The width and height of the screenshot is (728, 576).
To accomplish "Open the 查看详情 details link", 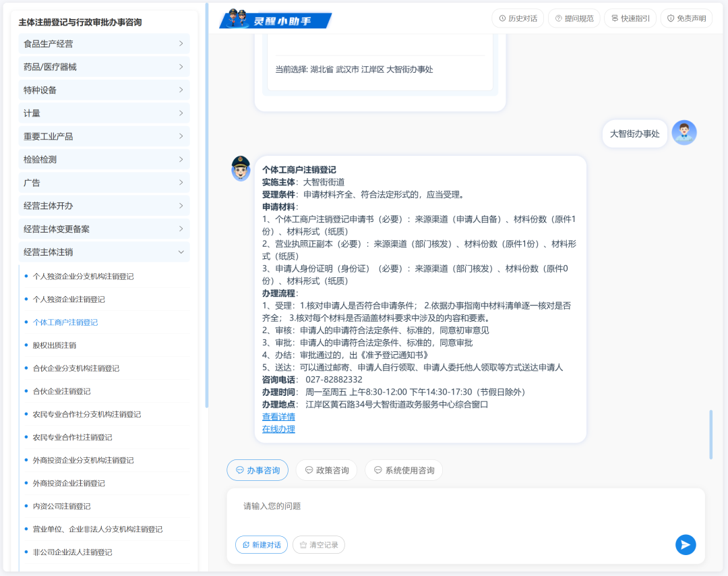I will (x=278, y=417).
